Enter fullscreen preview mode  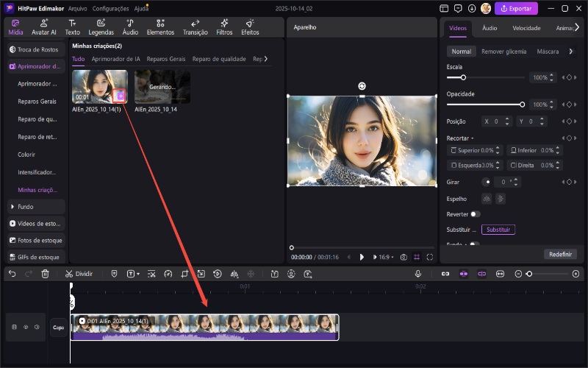tap(430, 257)
